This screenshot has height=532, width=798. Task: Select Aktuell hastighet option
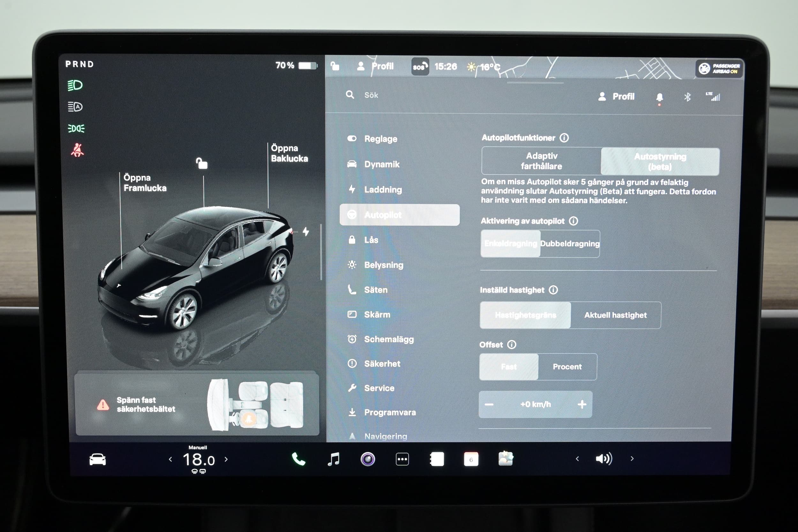[x=615, y=315]
